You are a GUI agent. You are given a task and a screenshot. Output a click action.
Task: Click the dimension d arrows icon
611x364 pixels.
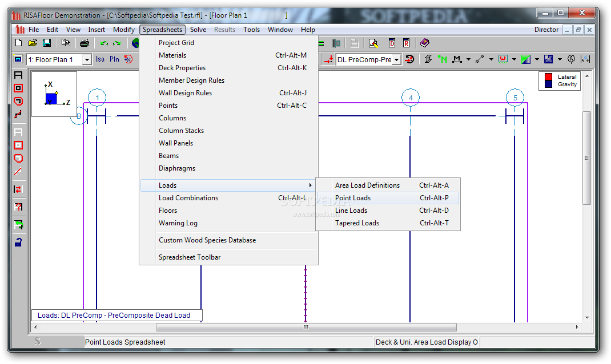(585, 59)
